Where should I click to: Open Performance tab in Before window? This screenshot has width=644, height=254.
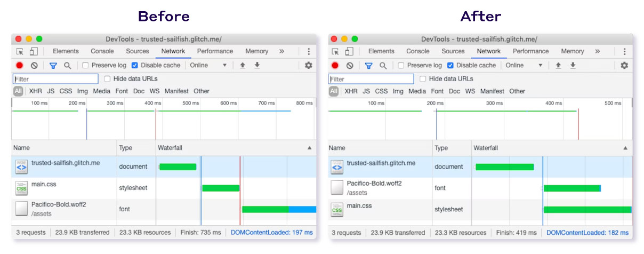point(215,51)
